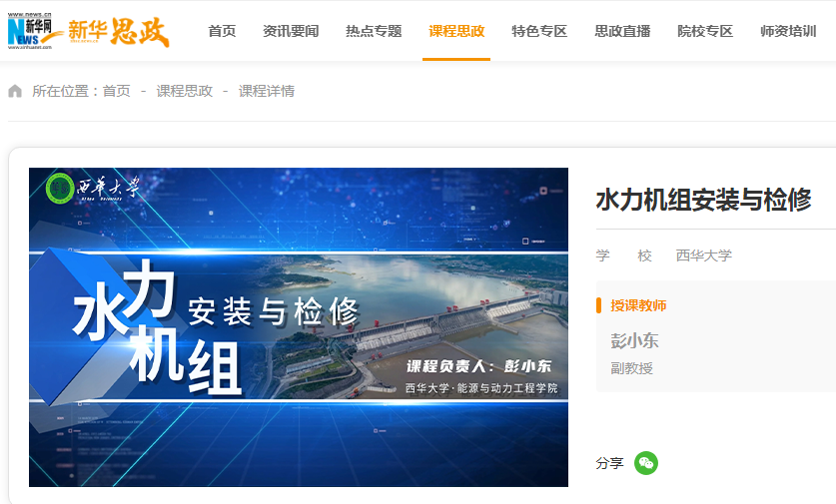This screenshot has height=504, width=836.
Task: Click teacher name 彭小东
Action: point(634,341)
